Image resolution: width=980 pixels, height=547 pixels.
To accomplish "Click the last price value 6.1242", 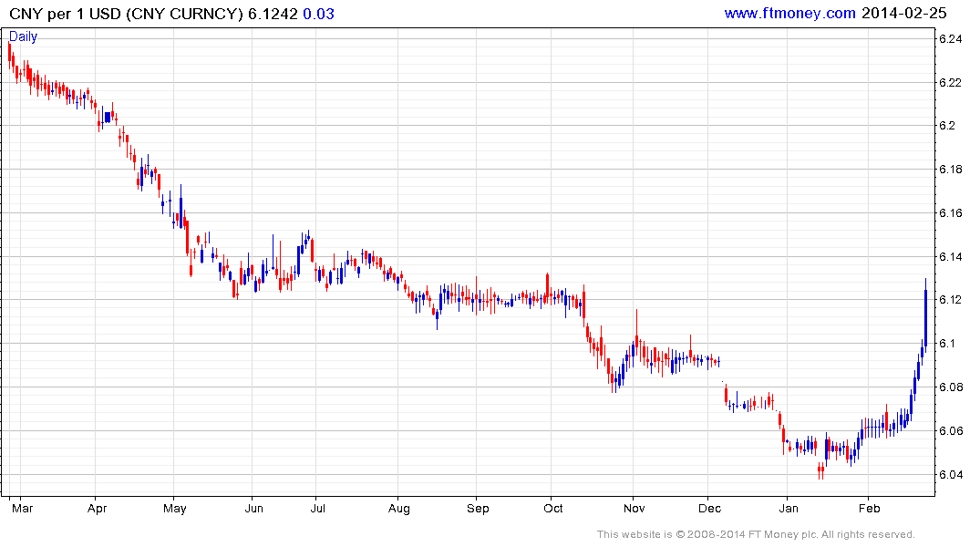I will (x=273, y=14).
